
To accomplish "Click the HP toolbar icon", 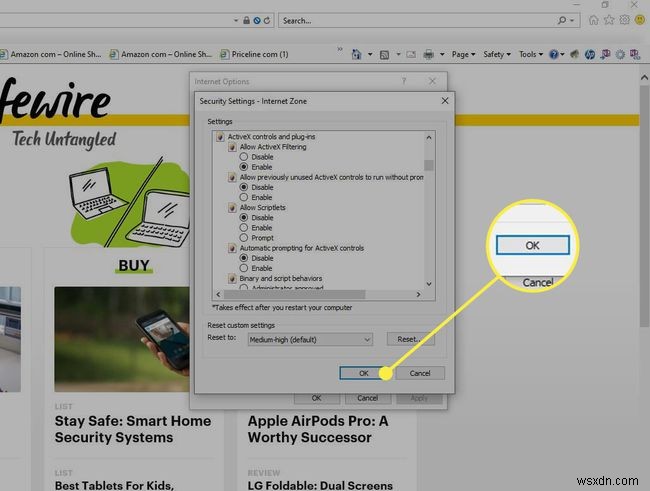I will coord(589,54).
